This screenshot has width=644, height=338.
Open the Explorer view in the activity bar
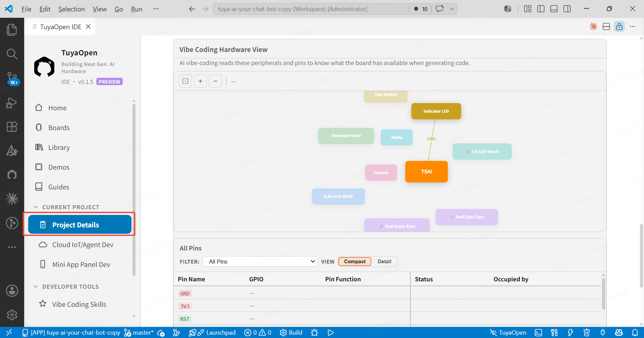(x=12, y=30)
